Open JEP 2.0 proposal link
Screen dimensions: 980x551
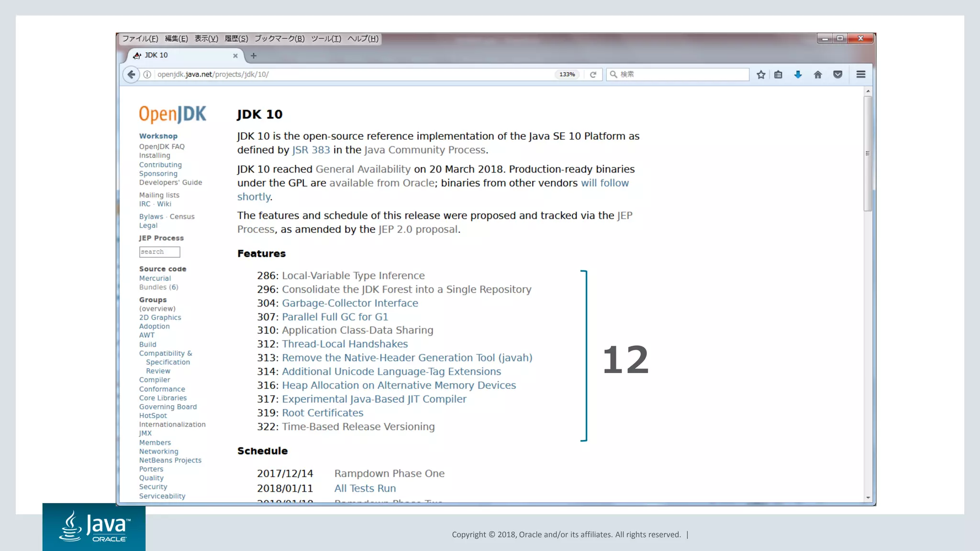point(418,230)
